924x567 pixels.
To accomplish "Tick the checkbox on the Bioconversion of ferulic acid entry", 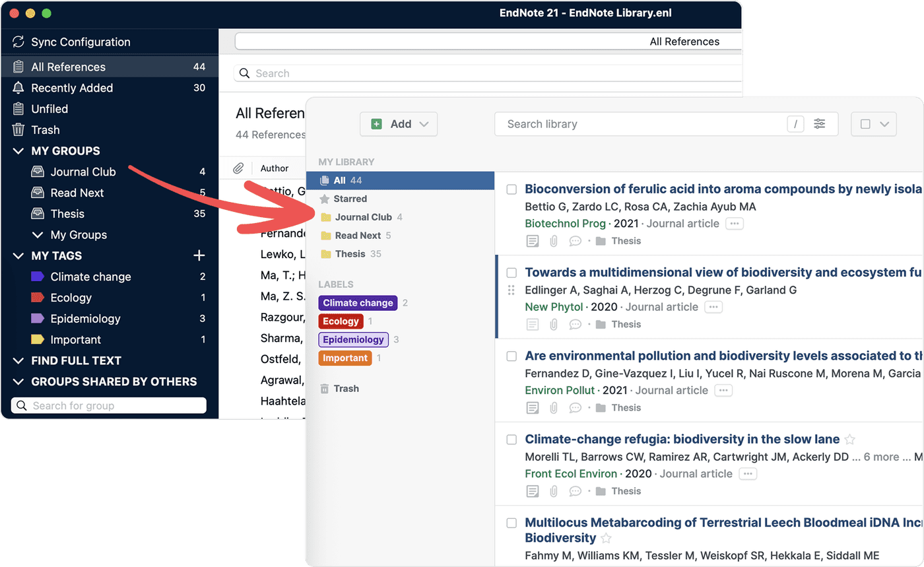I will [x=511, y=189].
